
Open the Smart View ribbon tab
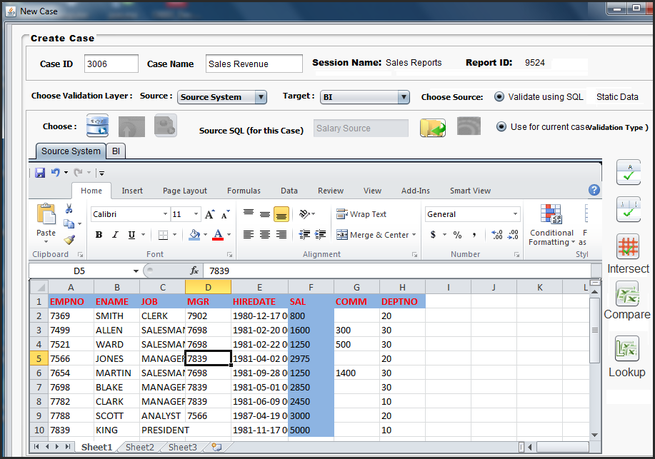(470, 191)
